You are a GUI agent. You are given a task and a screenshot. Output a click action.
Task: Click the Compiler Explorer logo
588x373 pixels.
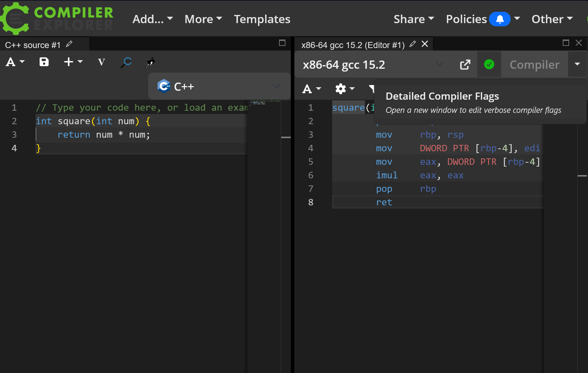[x=57, y=19]
